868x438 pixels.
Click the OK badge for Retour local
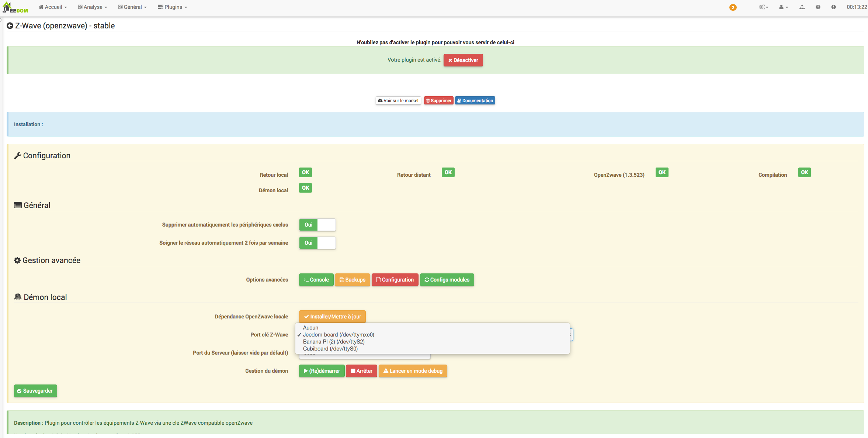point(305,172)
